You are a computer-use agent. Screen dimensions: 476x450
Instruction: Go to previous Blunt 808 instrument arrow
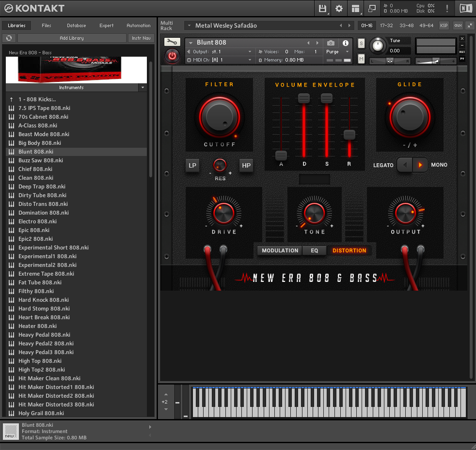pyautogui.click(x=308, y=43)
